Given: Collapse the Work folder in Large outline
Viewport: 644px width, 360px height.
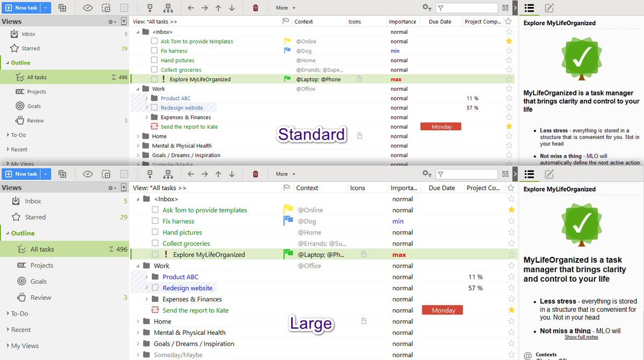Looking at the screenshot, I should pos(138,266).
